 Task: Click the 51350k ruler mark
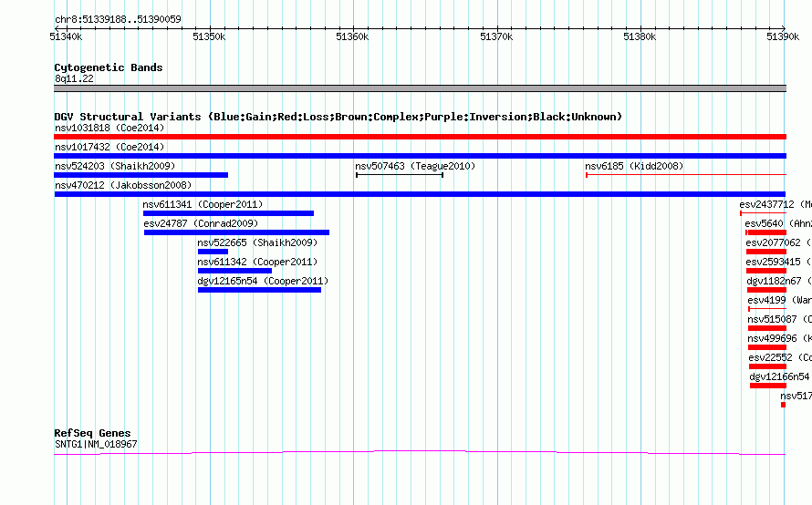pyautogui.click(x=209, y=36)
